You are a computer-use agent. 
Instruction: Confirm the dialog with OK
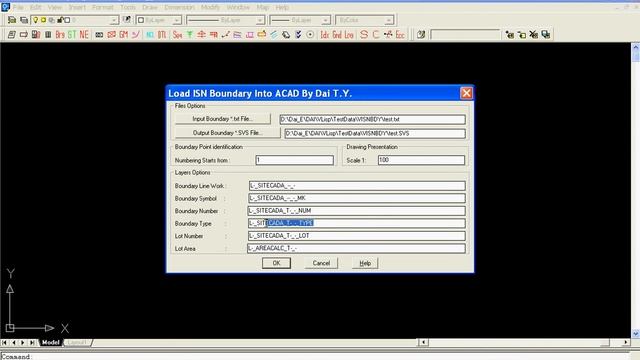click(x=276, y=263)
